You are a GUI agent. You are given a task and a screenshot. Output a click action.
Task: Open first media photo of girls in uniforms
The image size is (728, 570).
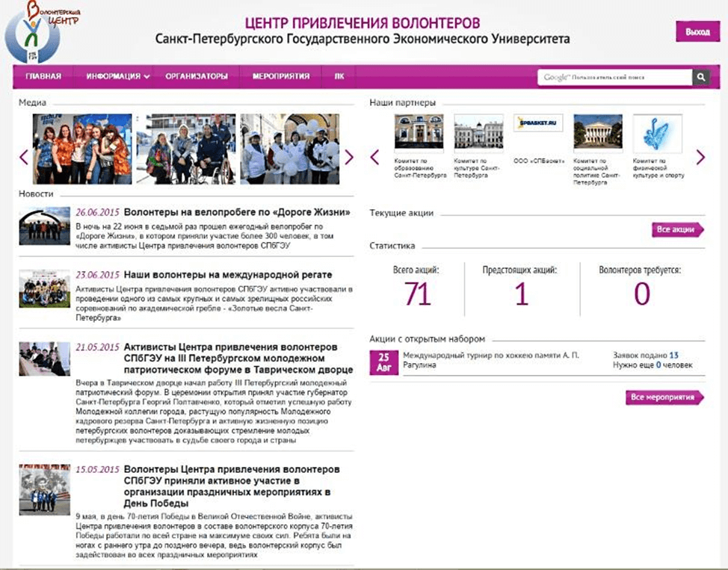tap(82, 149)
